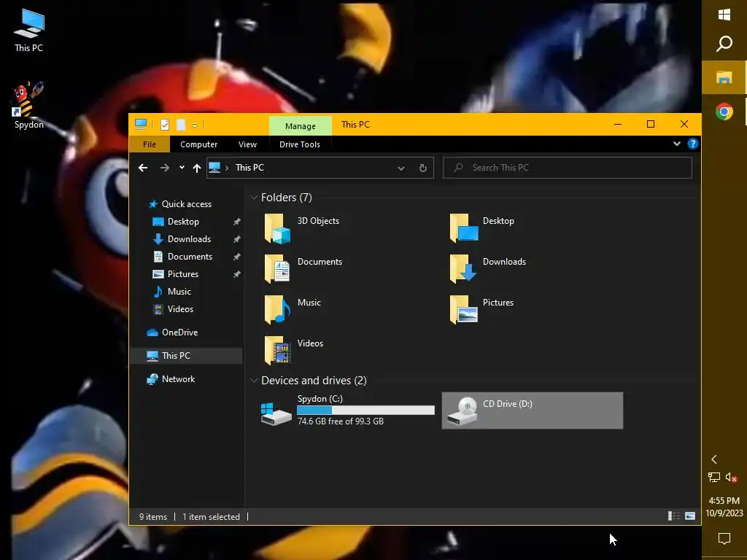Open the File ribbon menu
The width and height of the screenshot is (747, 560).
click(x=150, y=144)
